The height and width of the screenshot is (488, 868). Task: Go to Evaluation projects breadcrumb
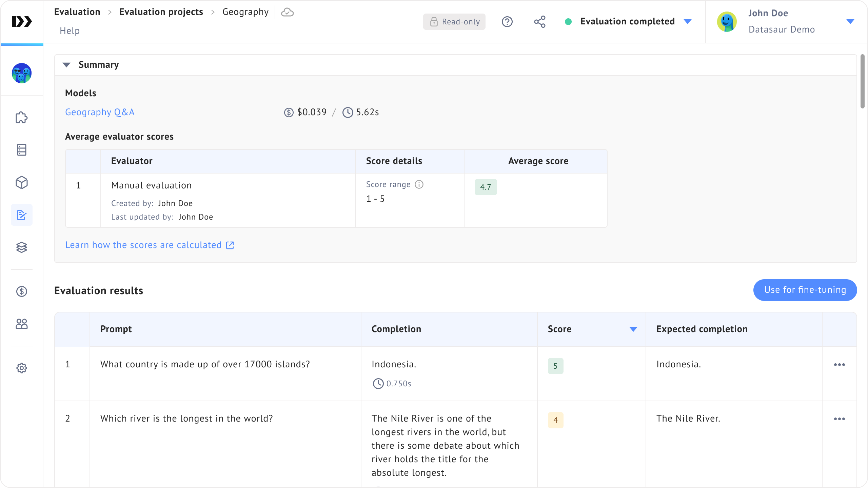[x=161, y=12]
